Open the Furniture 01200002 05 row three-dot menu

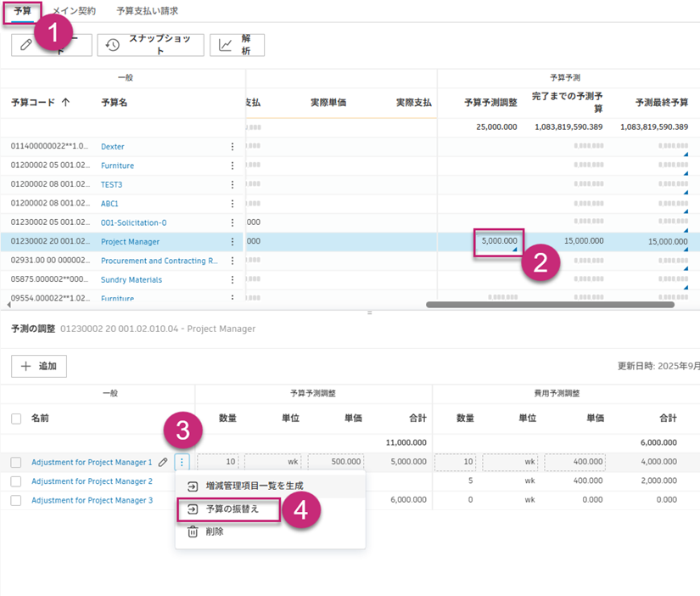pyautogui.click(x=232, y=166)
